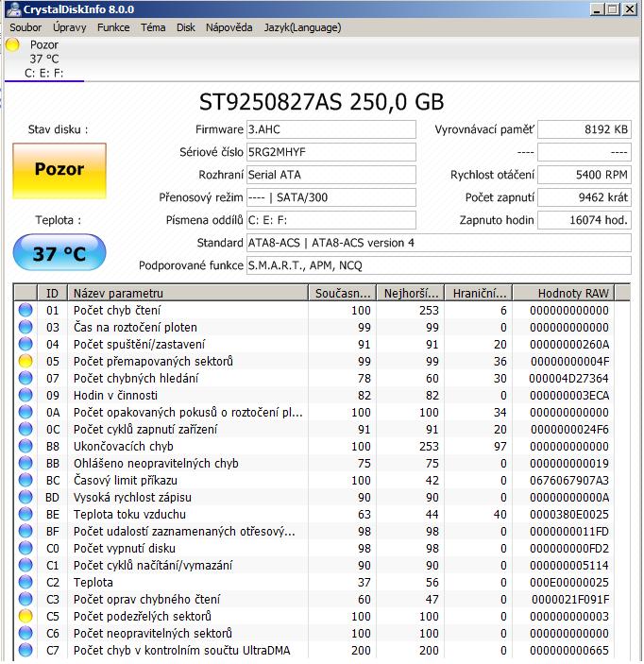Click blue status dot for Hodin v činnosti
This screenshot has height=664, width=644.
pos(25,396)
